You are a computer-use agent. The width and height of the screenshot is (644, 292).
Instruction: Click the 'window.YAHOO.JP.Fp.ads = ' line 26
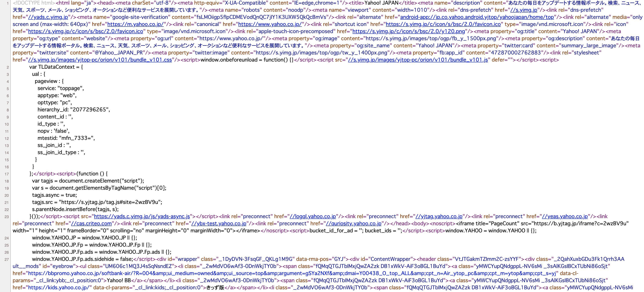pos(102,252)
